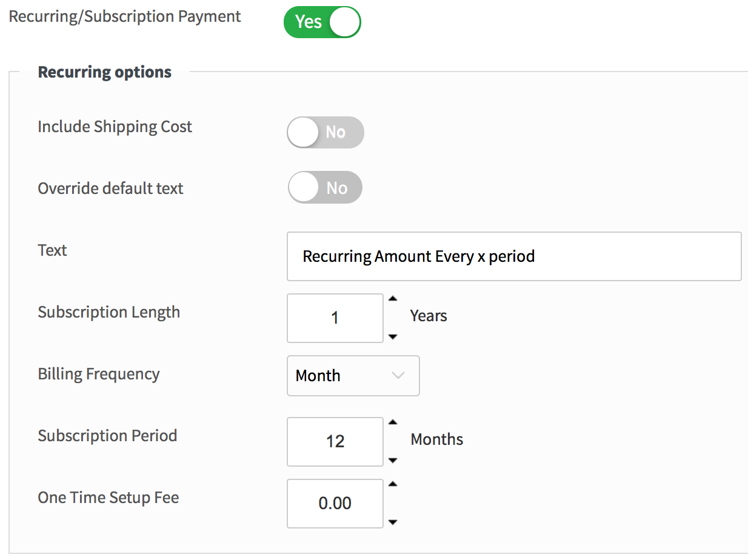
Task: Increase Subscription Length with the up arrow
Action: tap(393, 299)
